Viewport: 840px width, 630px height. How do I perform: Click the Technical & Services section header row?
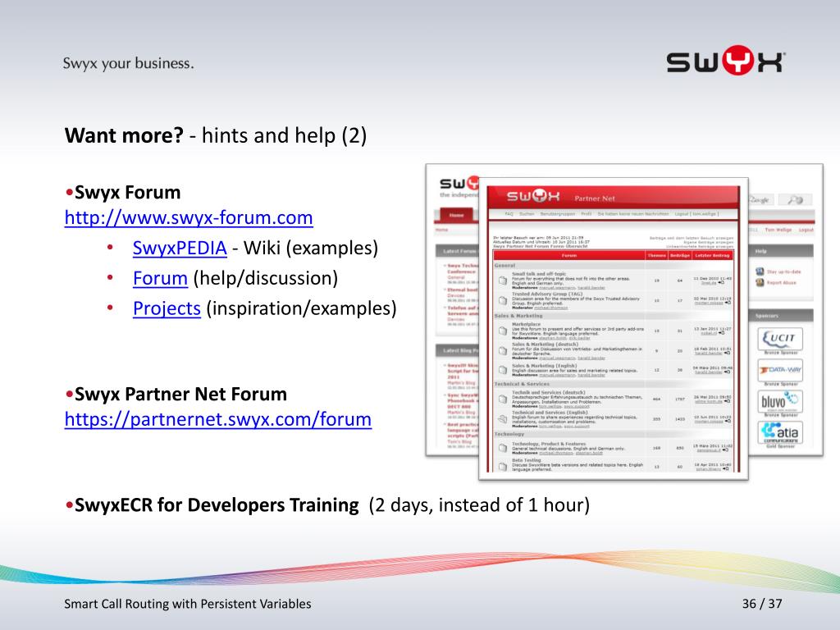pyautogui.click(x=614, y=384)
